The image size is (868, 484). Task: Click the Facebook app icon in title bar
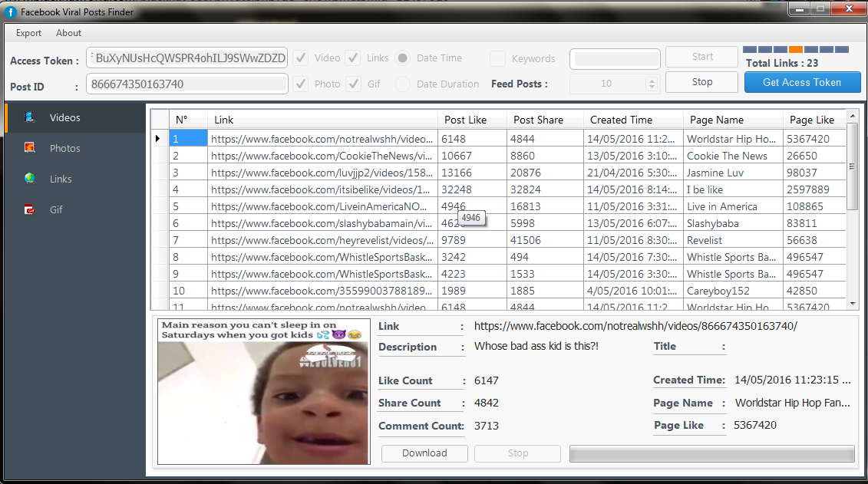point(11,12)
